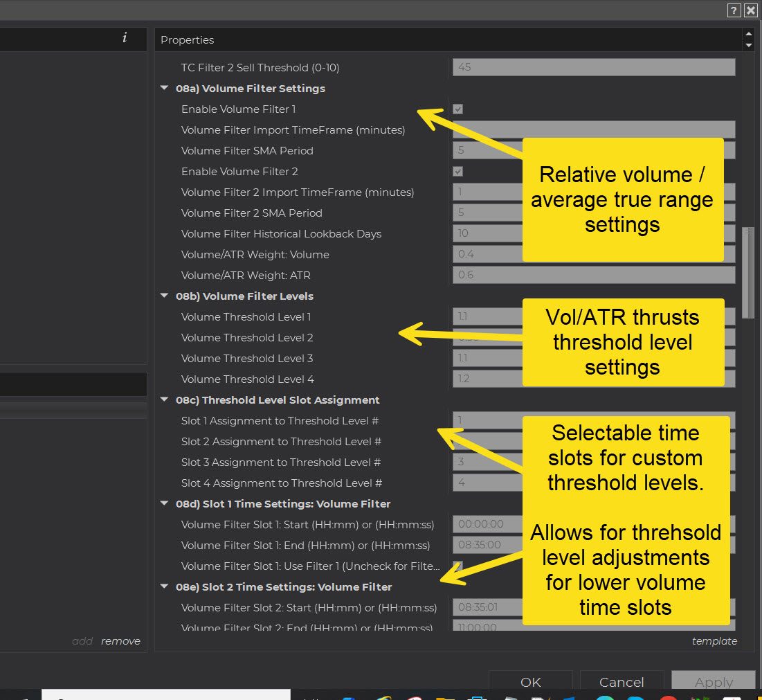
Task: Click the remove link
Action: 120,641
